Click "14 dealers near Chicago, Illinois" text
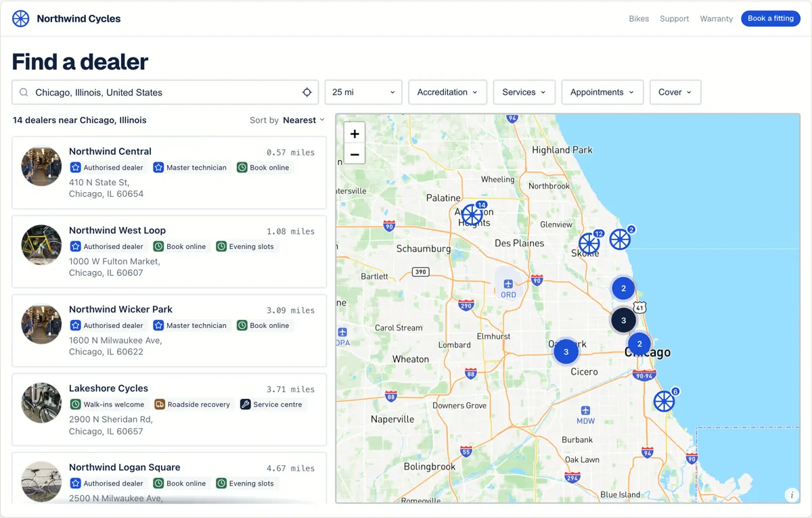Image resolution: width=812 pixels, height=518 pixels. point(80,120)
